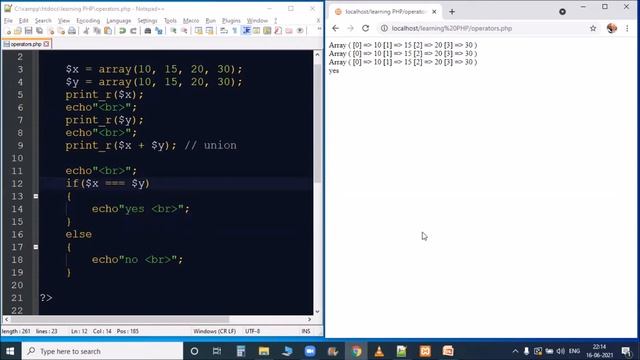Open the View menu
This screenshot has height=360, width=640.
(64, 20)
